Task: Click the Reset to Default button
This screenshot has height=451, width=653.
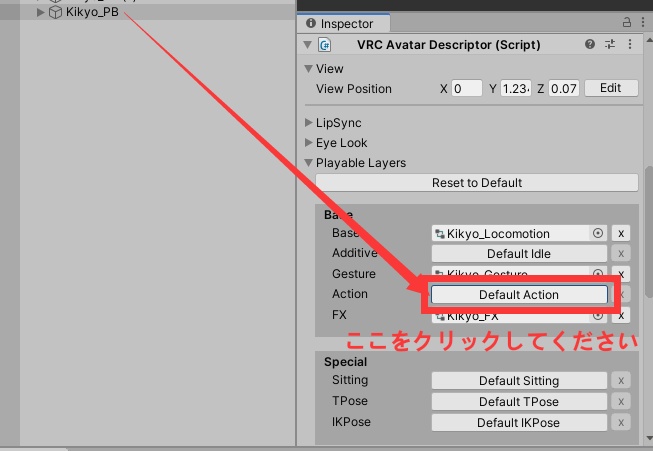Action: click(477, 183)
